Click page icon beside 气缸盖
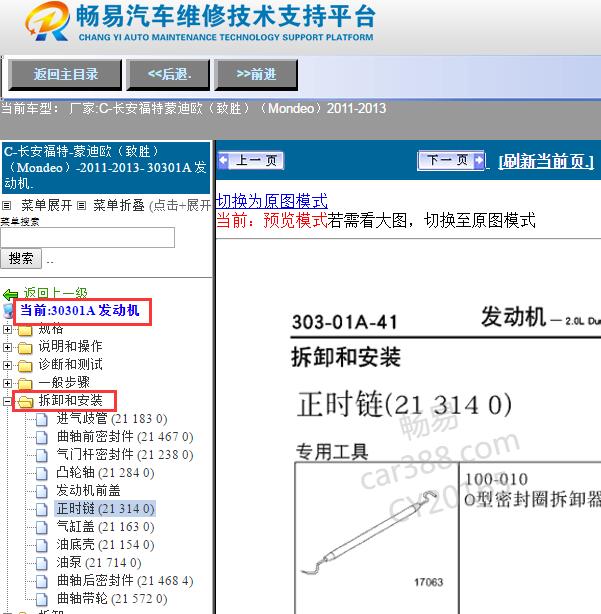The image size is (601, 614). (x=42, y=527)
